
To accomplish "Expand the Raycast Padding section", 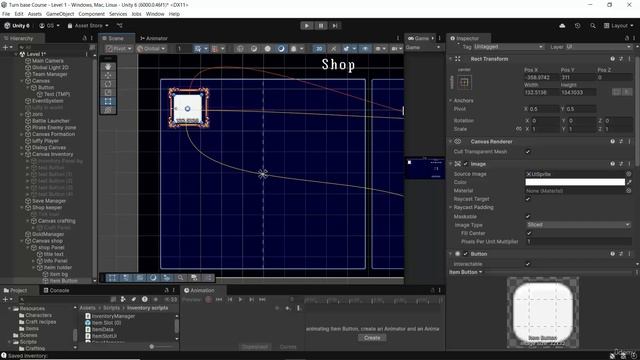I will coord(451,207).
